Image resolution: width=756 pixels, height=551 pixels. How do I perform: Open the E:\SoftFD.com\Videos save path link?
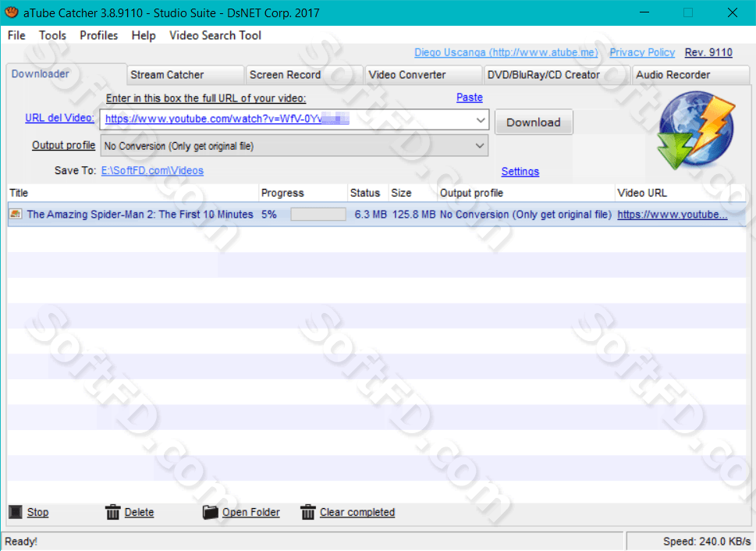point(152,170)
